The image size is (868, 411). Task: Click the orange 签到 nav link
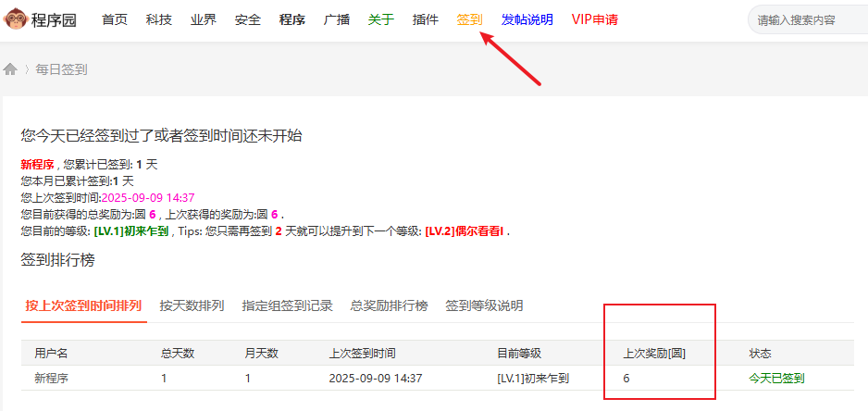[470, 19]
